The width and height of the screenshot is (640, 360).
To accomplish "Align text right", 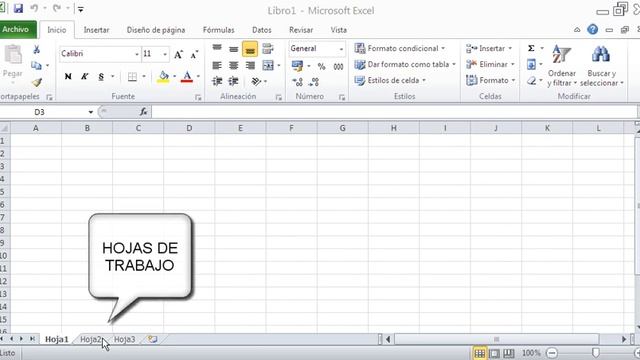I will 250,65.
